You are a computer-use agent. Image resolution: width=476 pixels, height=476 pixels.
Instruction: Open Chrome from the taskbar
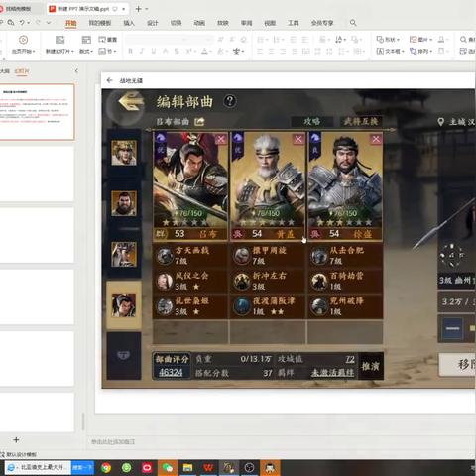coord(106,468)
